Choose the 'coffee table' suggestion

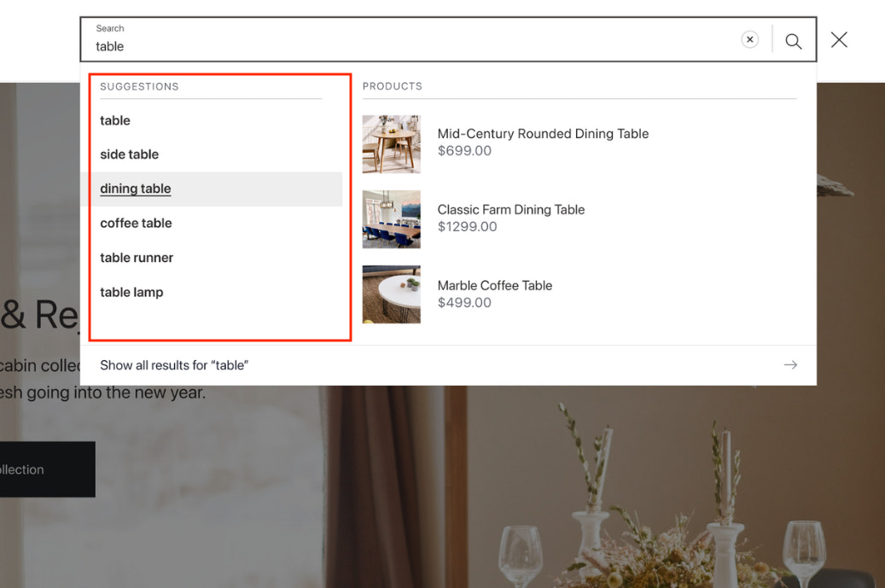tap(136, 223)
